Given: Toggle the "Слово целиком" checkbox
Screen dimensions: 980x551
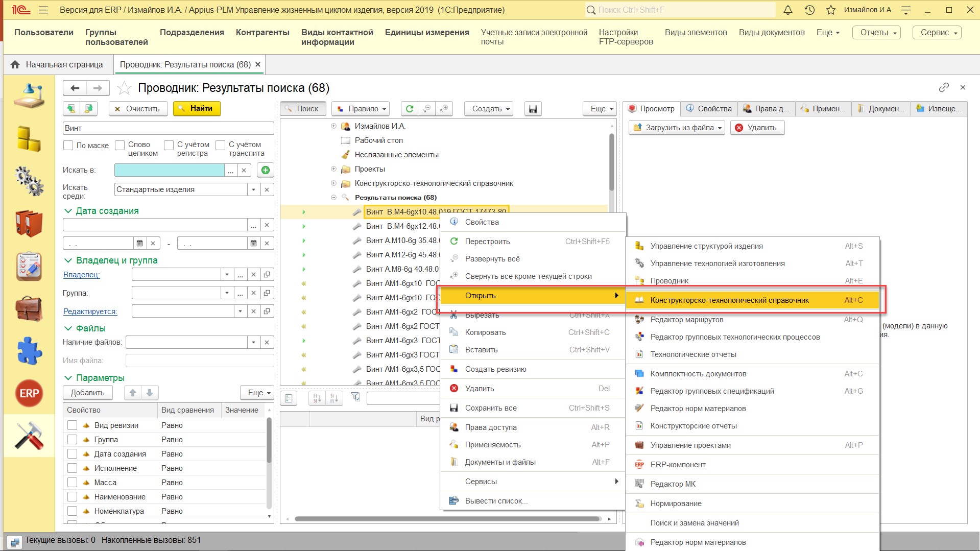Looking at the screenshot, I should tap(120, 146).
